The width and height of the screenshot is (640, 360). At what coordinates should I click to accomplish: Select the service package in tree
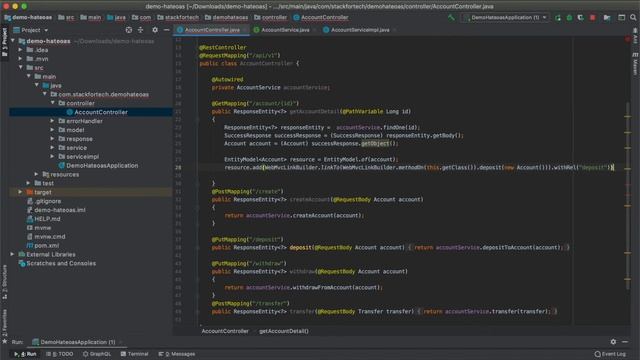pos(73,148)
